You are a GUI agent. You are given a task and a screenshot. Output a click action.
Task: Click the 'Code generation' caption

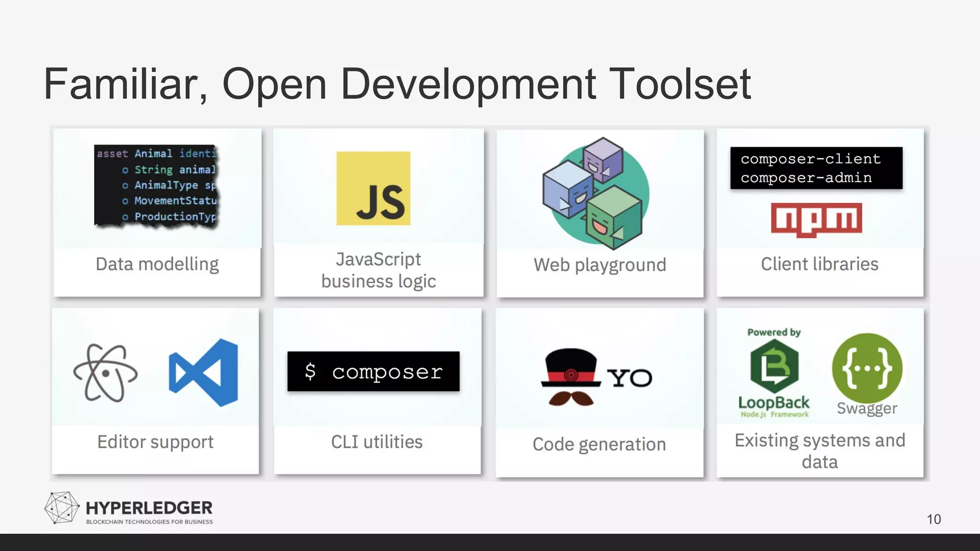click(x=599, y=444)
